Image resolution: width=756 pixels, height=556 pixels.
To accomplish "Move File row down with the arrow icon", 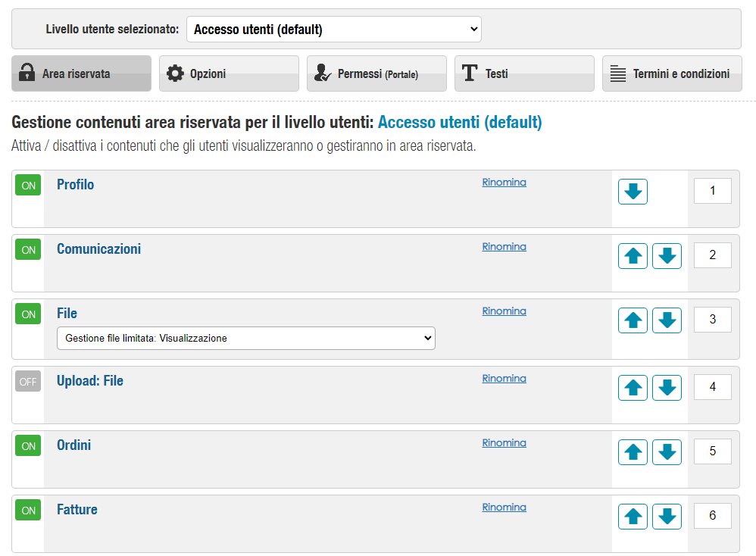I will pyautogui.click(x=667, y=320).
